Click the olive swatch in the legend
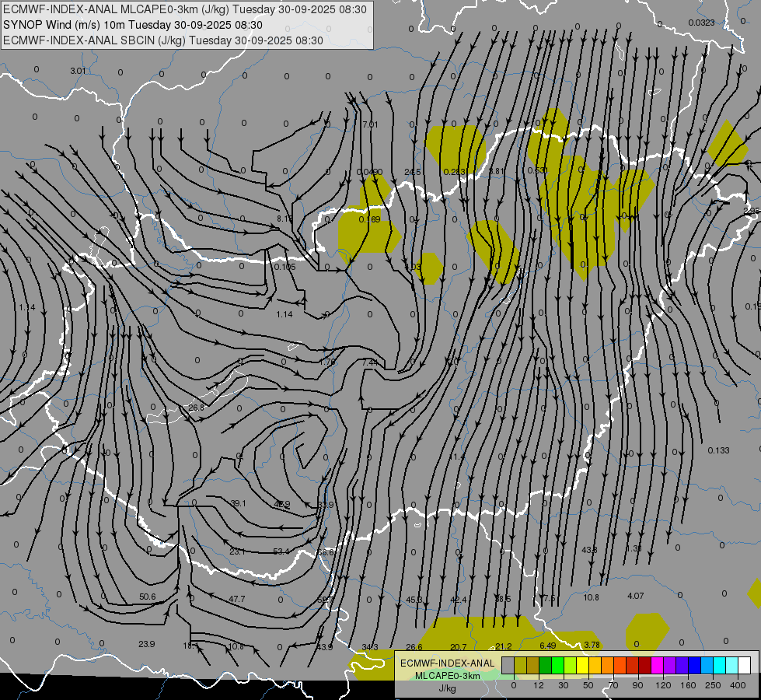Viewport: 761px width, 700px height. [x=520, y=666]
